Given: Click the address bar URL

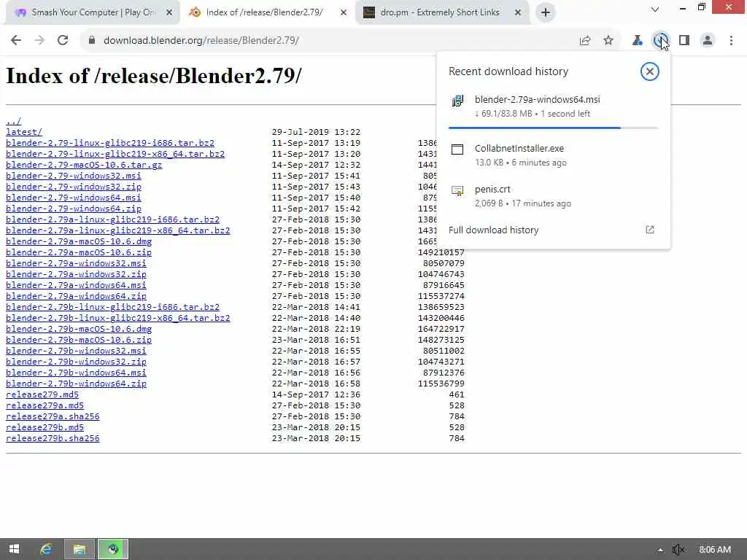Looking at the screenshot, I should [x=201, y=41].
